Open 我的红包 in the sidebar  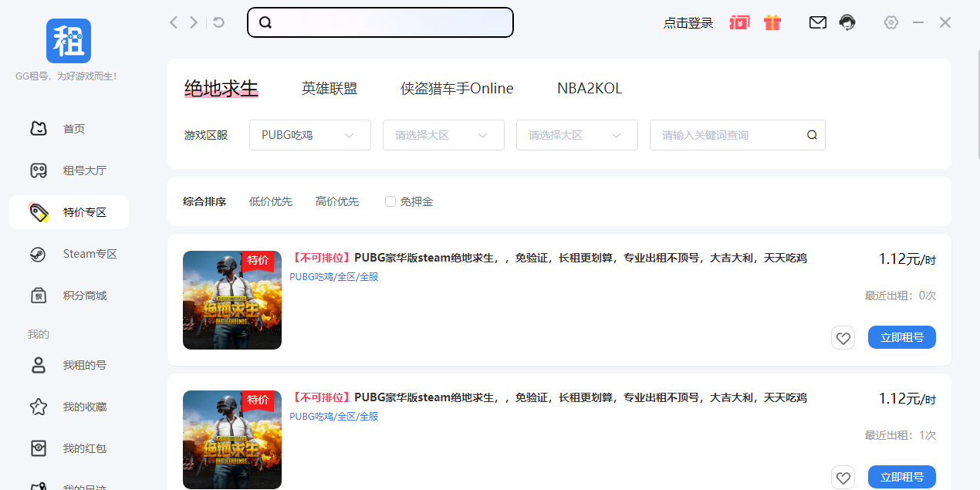[x=69, y=448]
